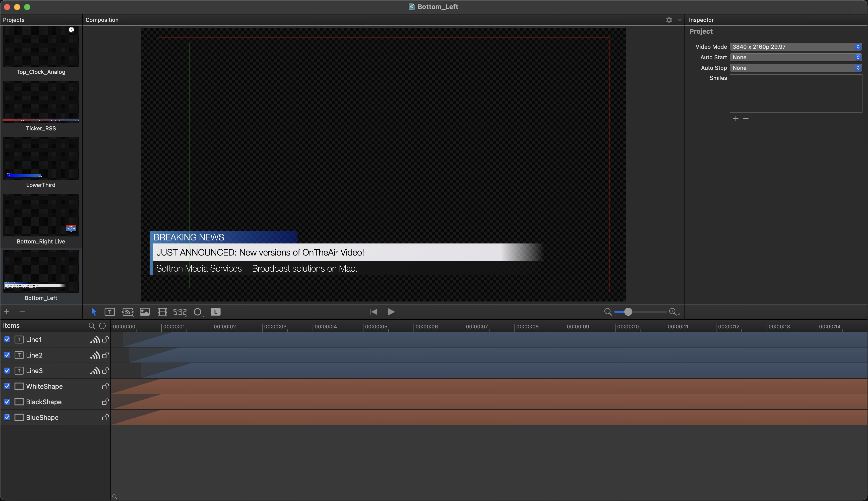Click the image/media import icon
This screenshot has height=501, width=868.
[144, 311]
